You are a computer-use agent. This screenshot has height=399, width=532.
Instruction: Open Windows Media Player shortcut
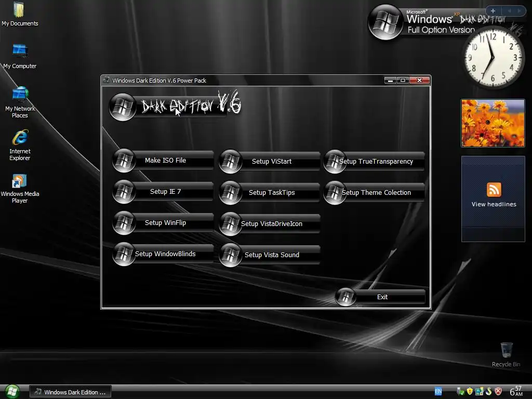pyautogui.click(x=20, y=189)
